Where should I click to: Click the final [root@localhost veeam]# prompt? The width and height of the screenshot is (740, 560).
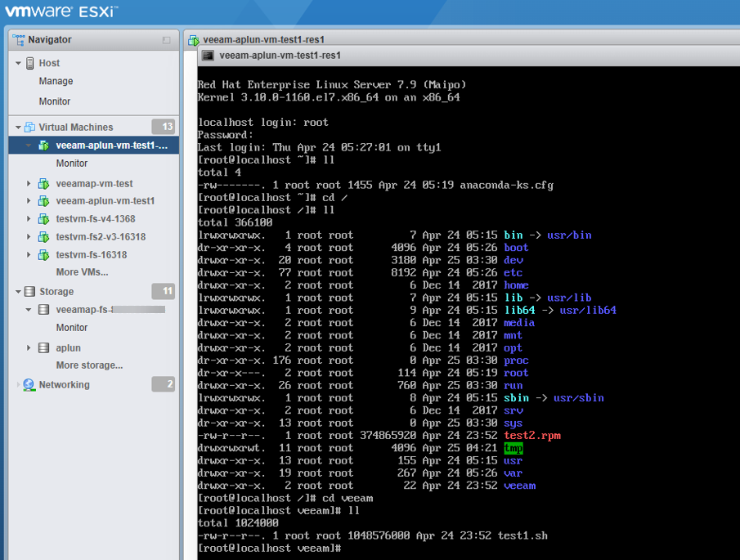pos(269,549)
